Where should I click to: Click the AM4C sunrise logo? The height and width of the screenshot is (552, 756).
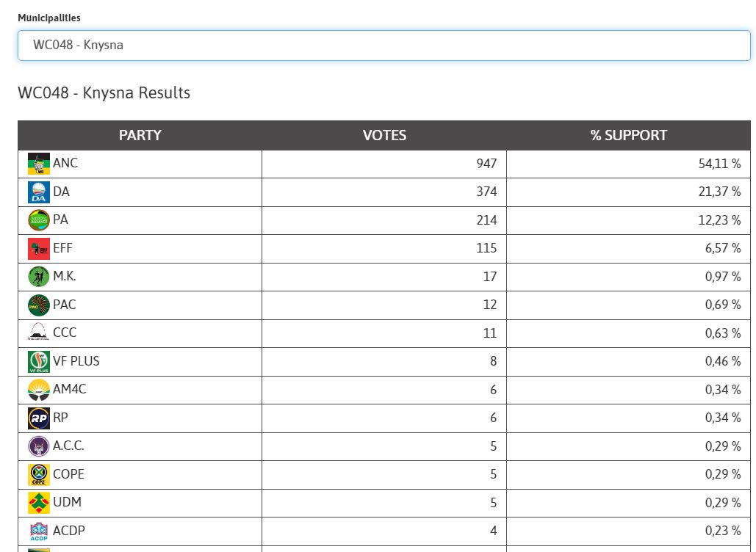coord(38,390)
